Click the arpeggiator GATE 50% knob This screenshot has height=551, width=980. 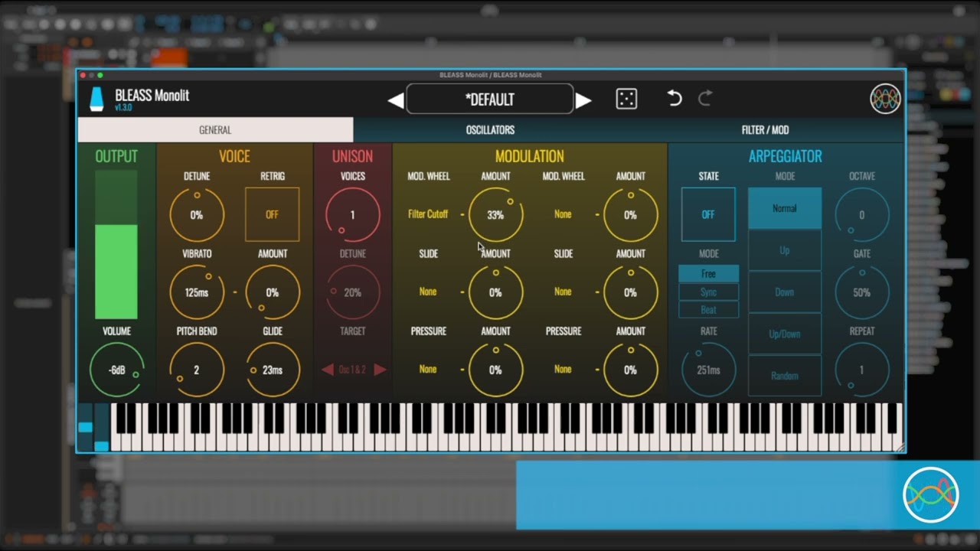861,292
